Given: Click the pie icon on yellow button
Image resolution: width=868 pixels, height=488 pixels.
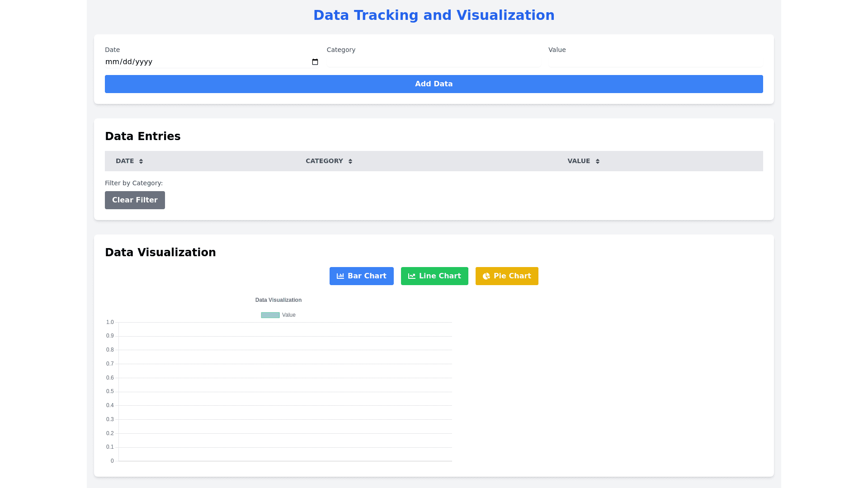Looking at the screenshot, I should (x=486, y=276).
